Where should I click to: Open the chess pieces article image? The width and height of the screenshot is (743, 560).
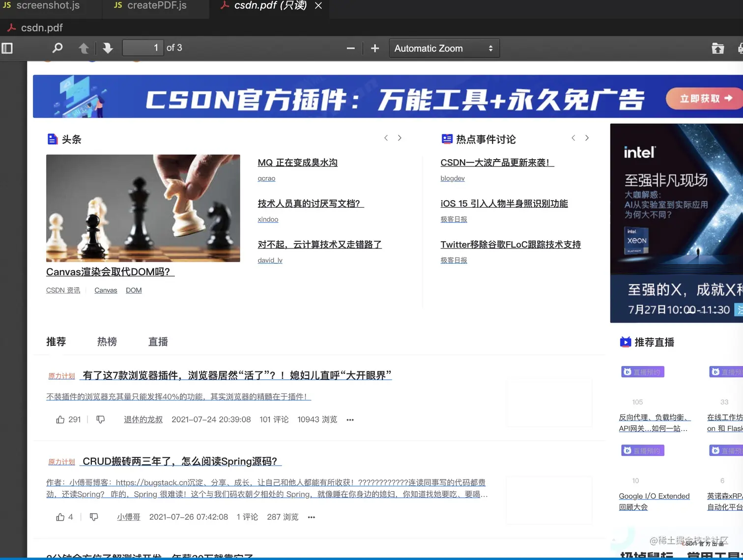click(143, 208)
